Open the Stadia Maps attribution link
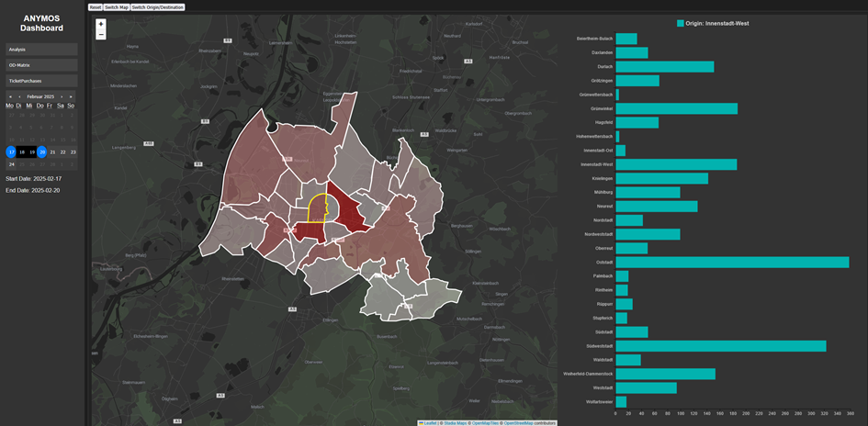The image size is (868, 426). click(x=456, y=422)
